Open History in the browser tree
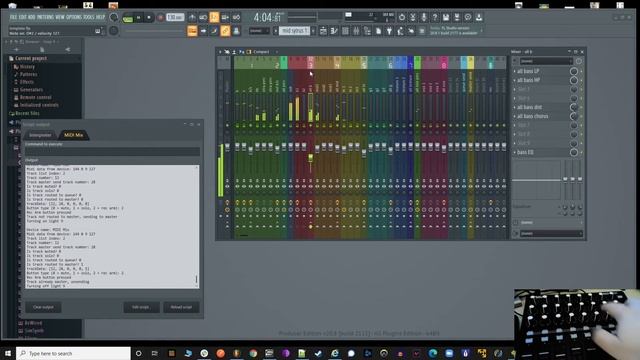 tap(27, 67)
